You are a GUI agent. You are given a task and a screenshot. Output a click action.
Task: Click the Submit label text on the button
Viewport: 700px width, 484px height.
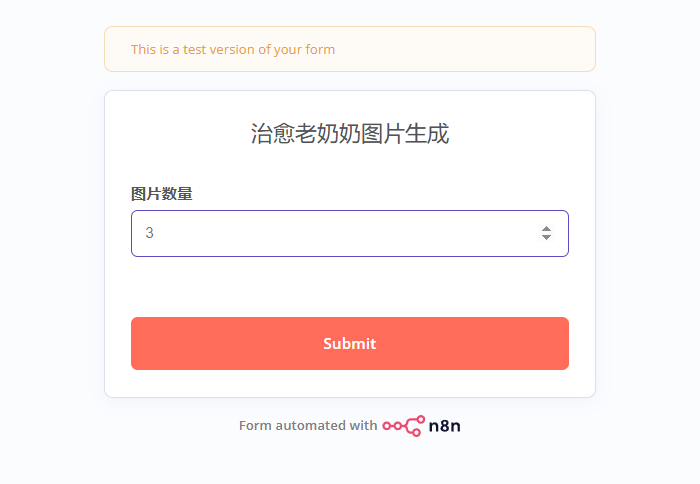point(349,343)
